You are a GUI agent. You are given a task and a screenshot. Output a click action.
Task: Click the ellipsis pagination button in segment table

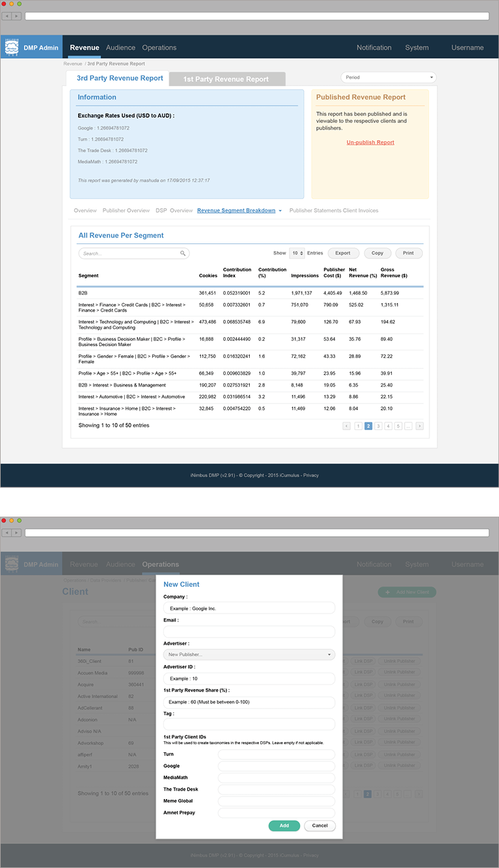pos(409,426)
